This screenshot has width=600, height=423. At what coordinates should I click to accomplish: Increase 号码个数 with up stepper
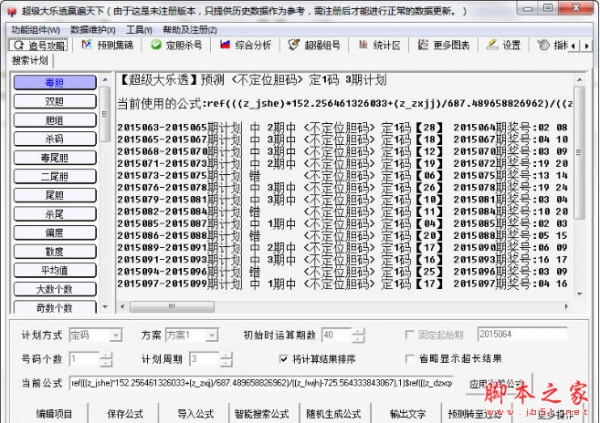tap(106, 356)
